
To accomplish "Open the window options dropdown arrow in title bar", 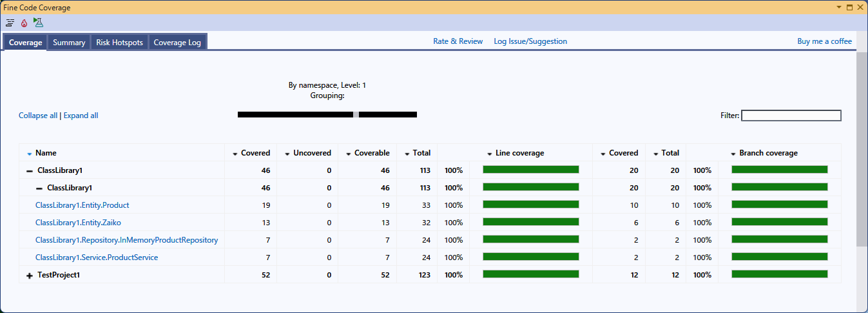I will tap(839, 6).
